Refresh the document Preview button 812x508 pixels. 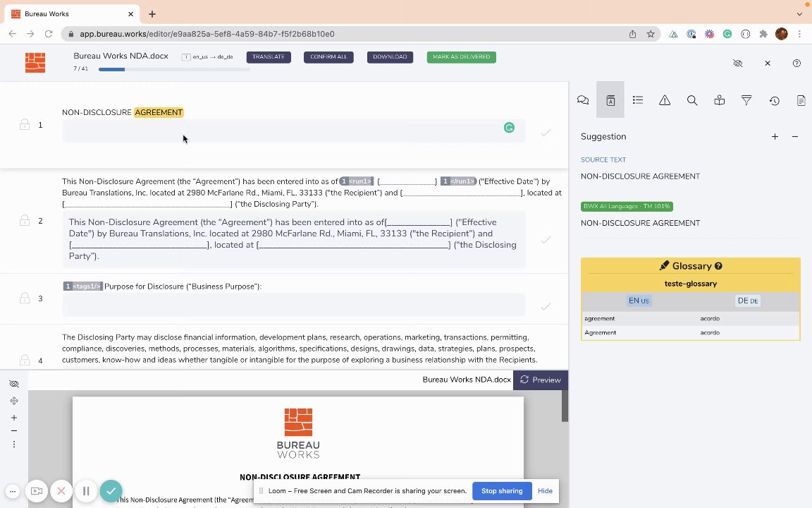coord(540,380)
